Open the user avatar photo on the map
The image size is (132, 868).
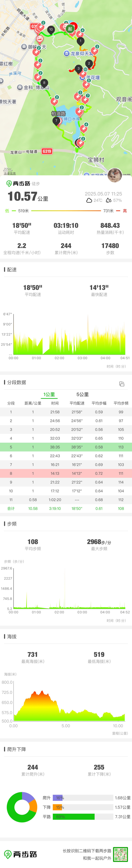pyautogui.click(x=115, y=175)
